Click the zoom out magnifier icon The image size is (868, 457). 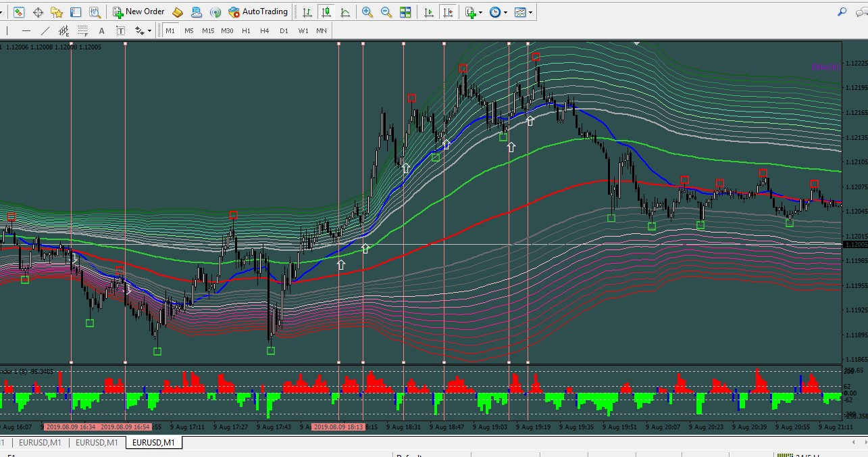[x=386, y=12]
